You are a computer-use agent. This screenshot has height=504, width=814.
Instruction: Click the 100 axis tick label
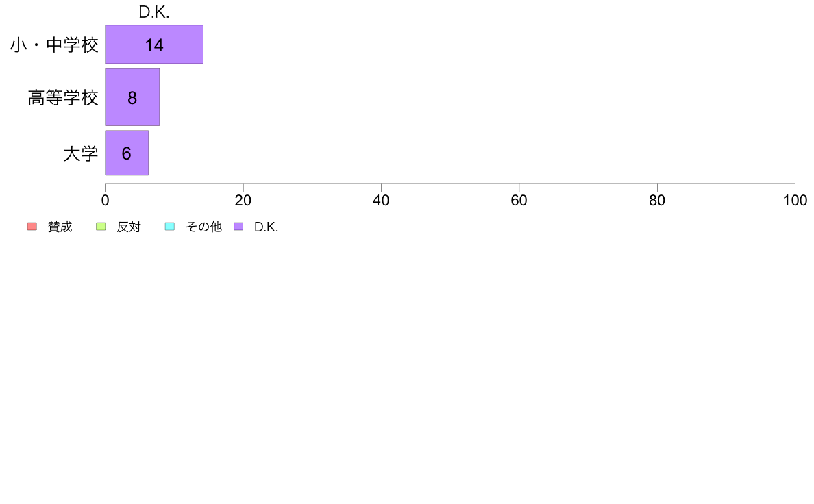coord(795,201)
